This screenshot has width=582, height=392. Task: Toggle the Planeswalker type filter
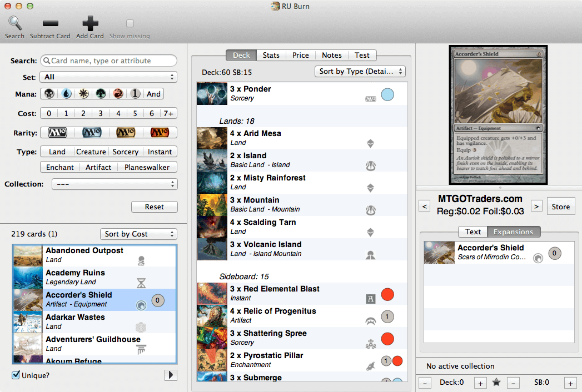point(147,167)
